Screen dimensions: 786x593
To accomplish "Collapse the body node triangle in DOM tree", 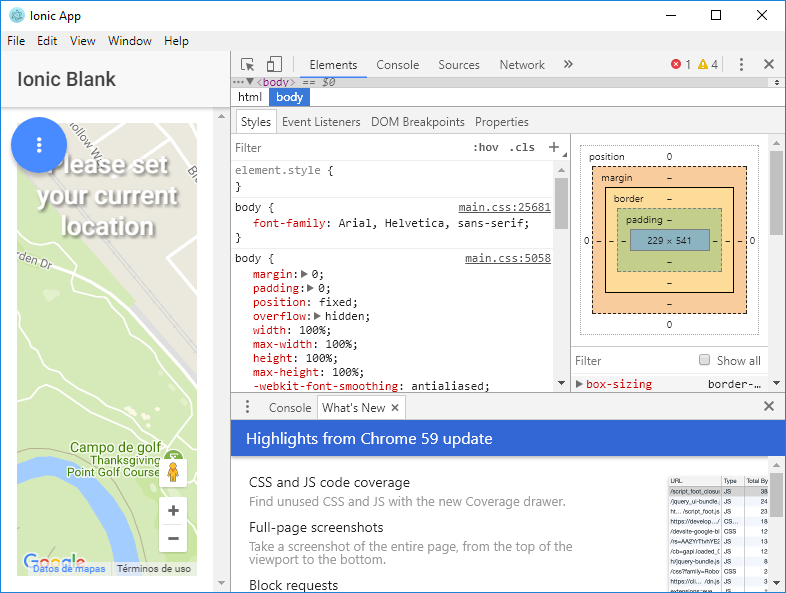I will pyautogui.click(x=250, y=81).
